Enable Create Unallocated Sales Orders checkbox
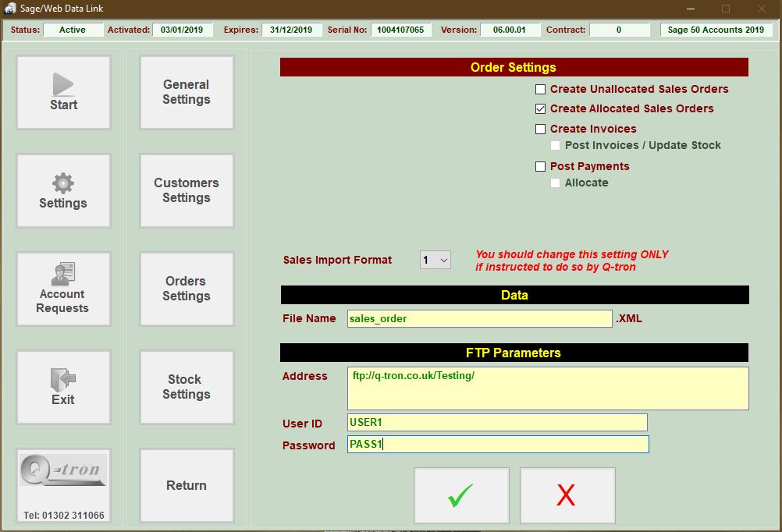 click(540, 89)
